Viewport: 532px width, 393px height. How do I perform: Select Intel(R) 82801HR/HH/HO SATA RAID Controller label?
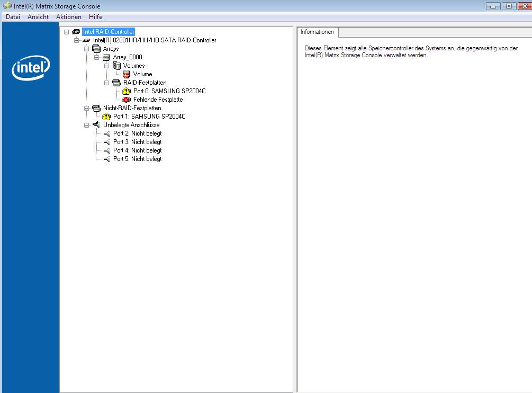pos(155,40)
